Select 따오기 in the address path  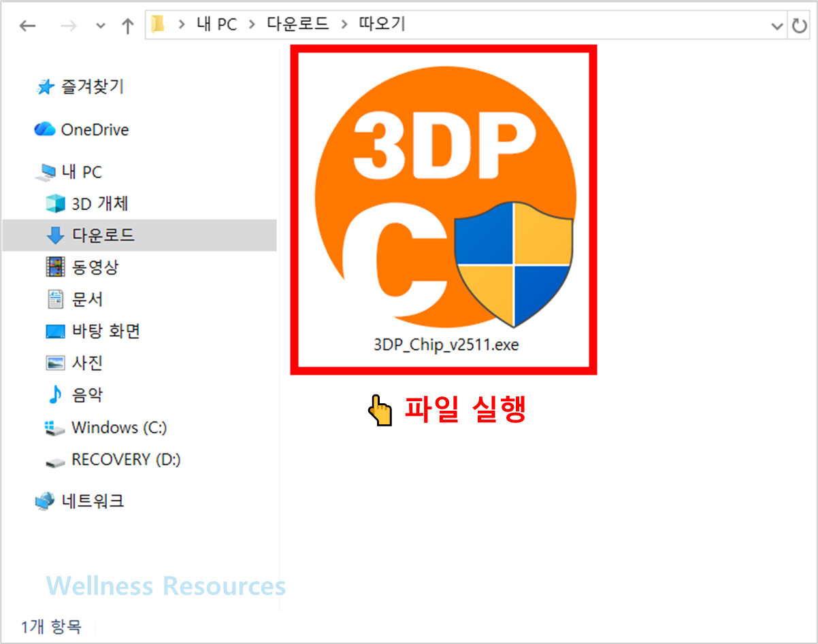tap(381, 25)
